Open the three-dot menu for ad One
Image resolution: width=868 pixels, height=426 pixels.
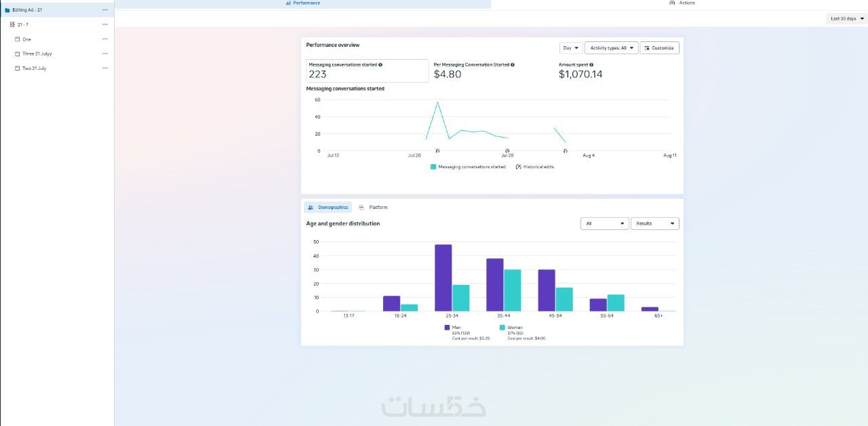coord(104,39)
